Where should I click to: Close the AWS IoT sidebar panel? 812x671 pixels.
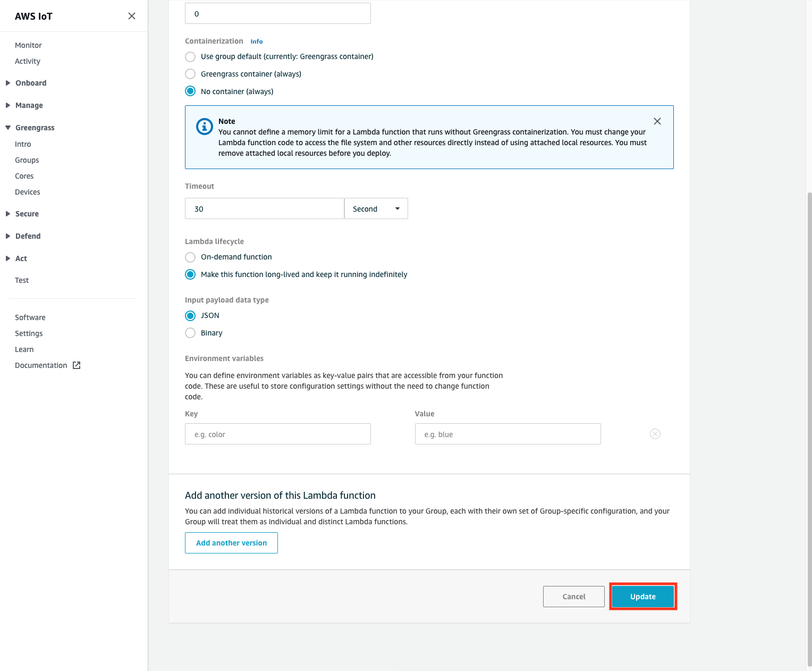point(132,16)
